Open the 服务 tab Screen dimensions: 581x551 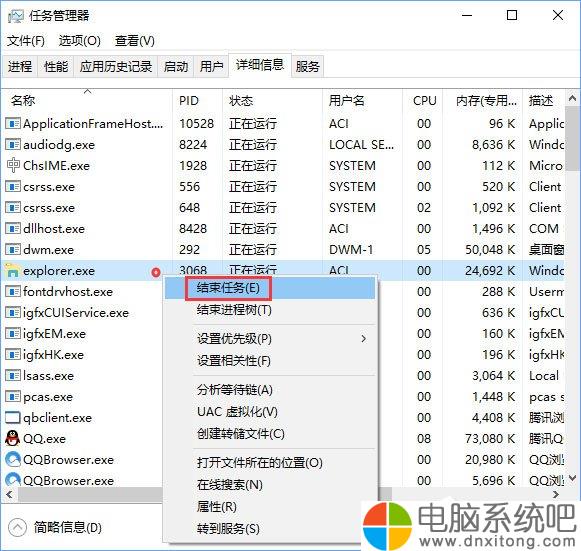pyautogui.click(x=308, y=67)
